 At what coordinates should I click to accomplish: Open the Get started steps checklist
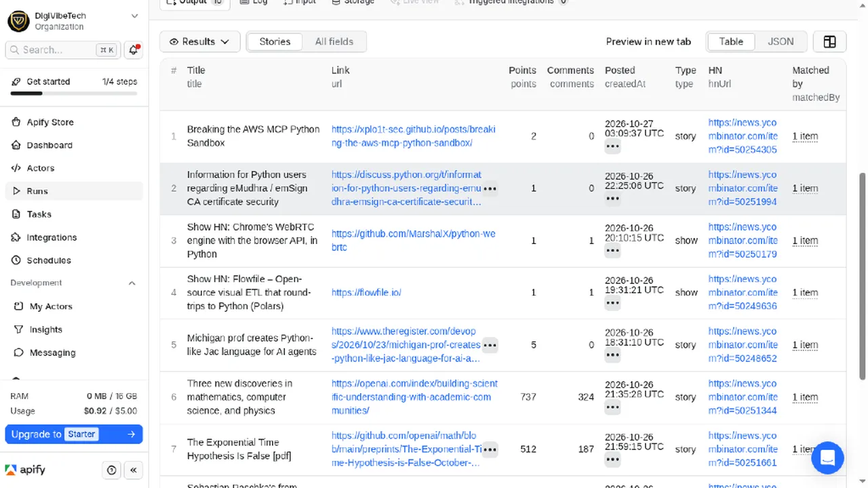74,85
